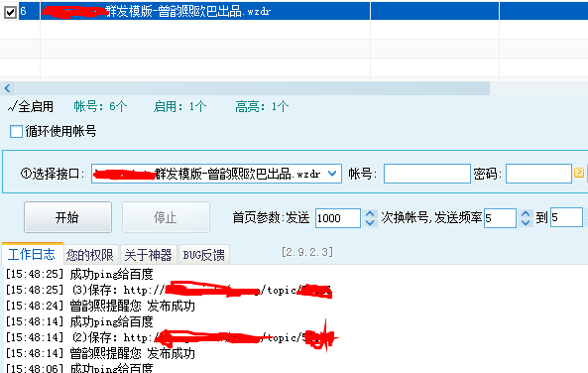
Task: Click the 发送频率 minimum field showing 5
Action: (x=500, y=218)
